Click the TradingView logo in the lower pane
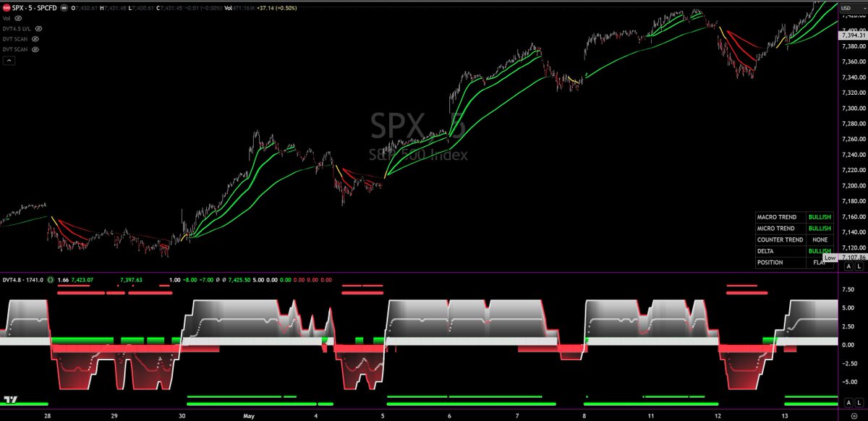The image size is (868, 421). click(10, 399)
